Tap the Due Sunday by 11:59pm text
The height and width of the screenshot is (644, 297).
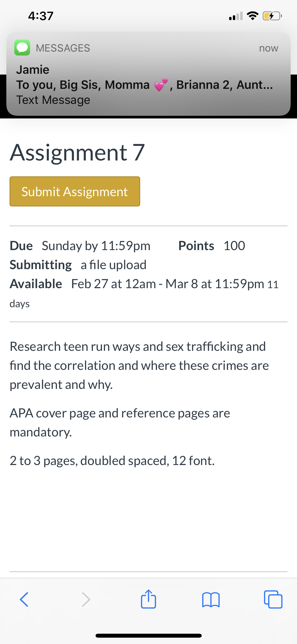pos(80,246)
